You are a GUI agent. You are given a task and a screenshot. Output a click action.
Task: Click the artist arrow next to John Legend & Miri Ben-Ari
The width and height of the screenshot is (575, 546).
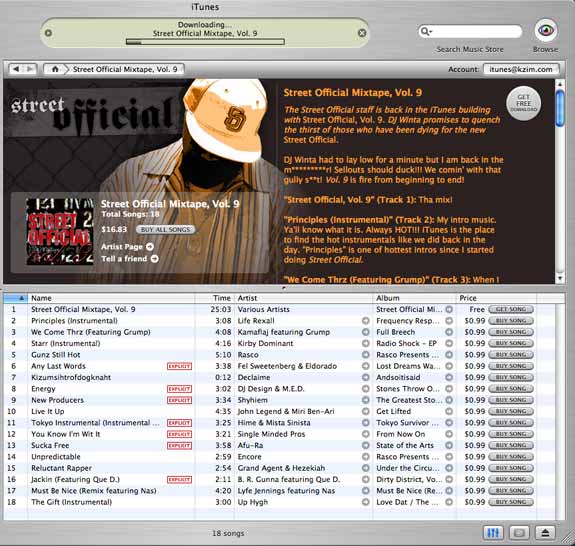tap(366, 411)
